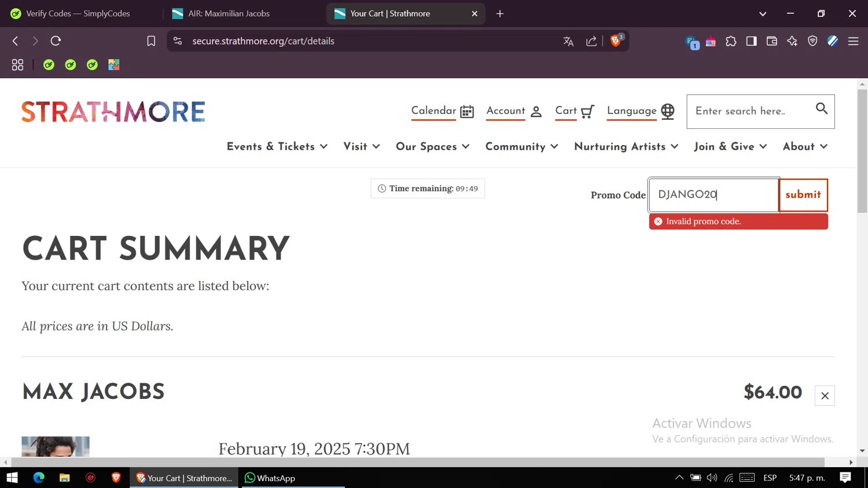This screenshot has height=488, width=868.
Task: Expand the About menu
Action: (x=806, y=147)
